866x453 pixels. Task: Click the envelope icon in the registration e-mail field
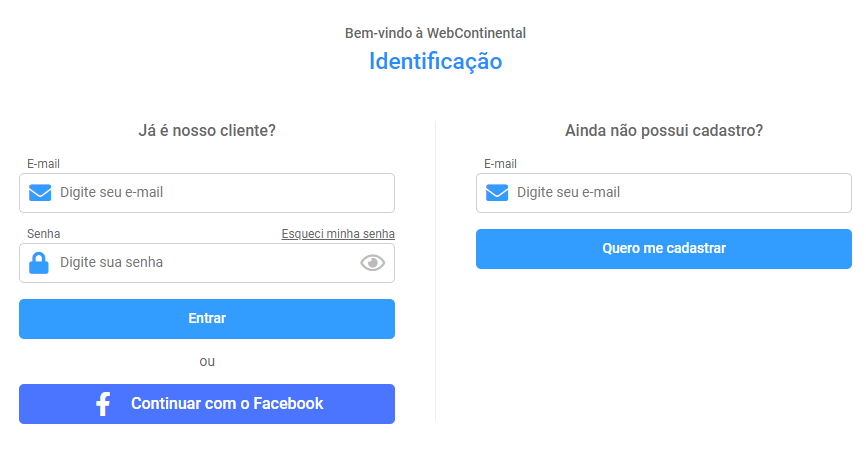(x=497, y=193)
